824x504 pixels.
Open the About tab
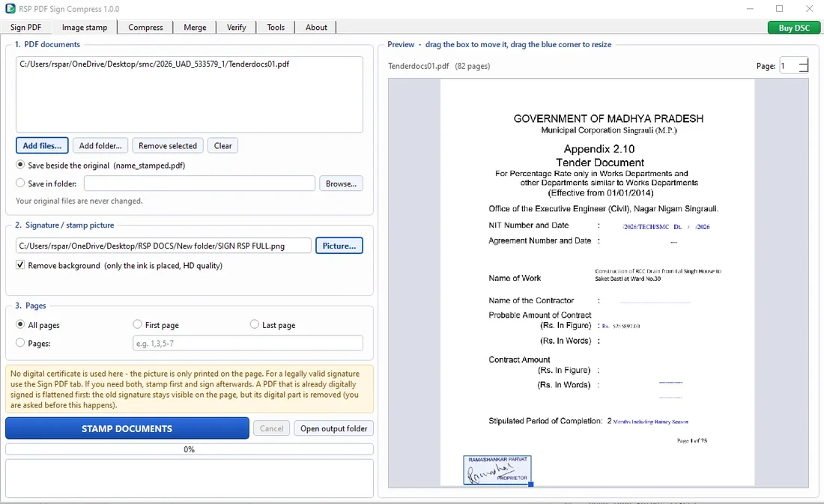(316, 27)
